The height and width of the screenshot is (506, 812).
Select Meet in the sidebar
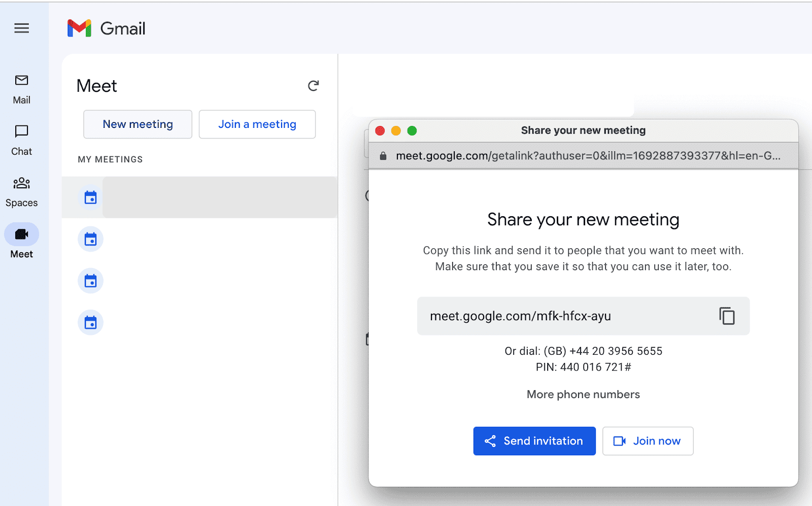tap(21, 242)
